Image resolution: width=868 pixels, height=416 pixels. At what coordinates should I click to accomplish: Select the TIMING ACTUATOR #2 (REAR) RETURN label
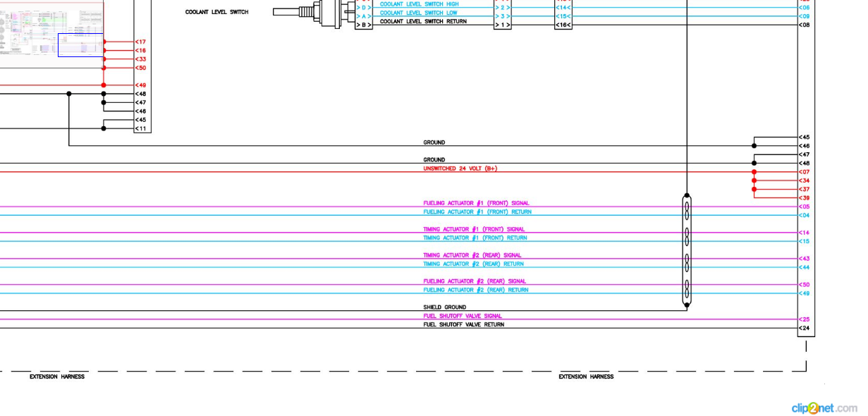[473, 264]
